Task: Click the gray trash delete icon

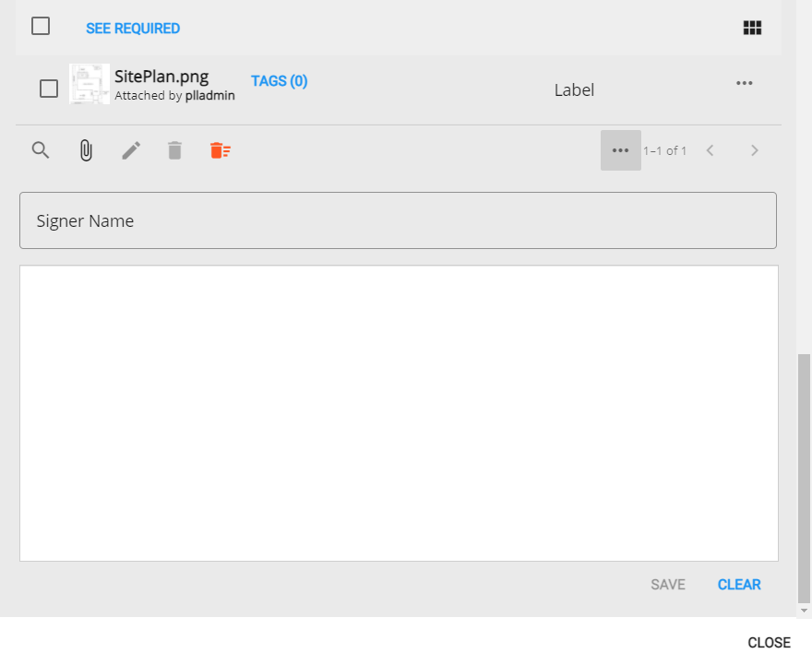Action: (x=175, y=150)
